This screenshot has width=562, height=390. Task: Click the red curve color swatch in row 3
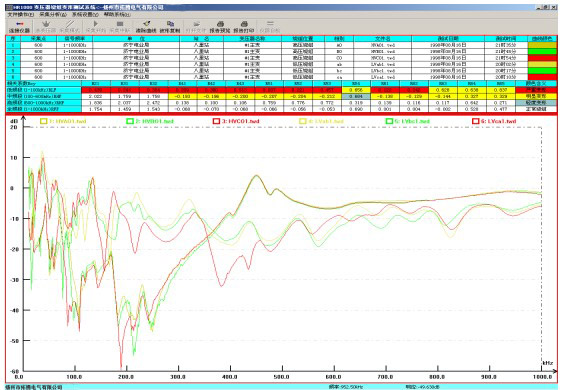tap(542, 58)
